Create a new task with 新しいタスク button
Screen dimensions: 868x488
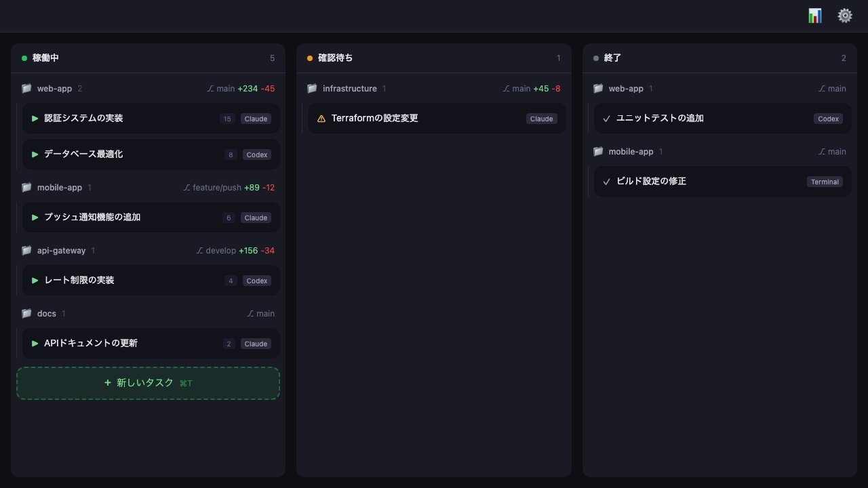[x=148, y=383]
